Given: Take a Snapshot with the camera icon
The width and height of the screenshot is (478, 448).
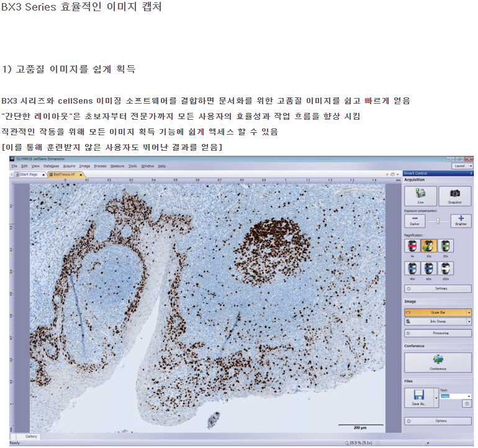Looking at the screenshot, I should pyautogui.click(x=454, y=196).
